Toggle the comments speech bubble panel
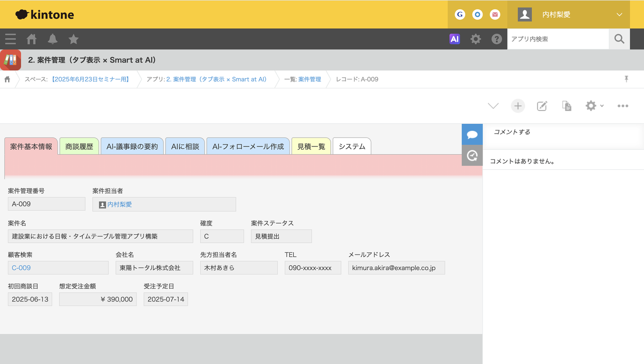The image size is (644, 364). click(472, 134)
